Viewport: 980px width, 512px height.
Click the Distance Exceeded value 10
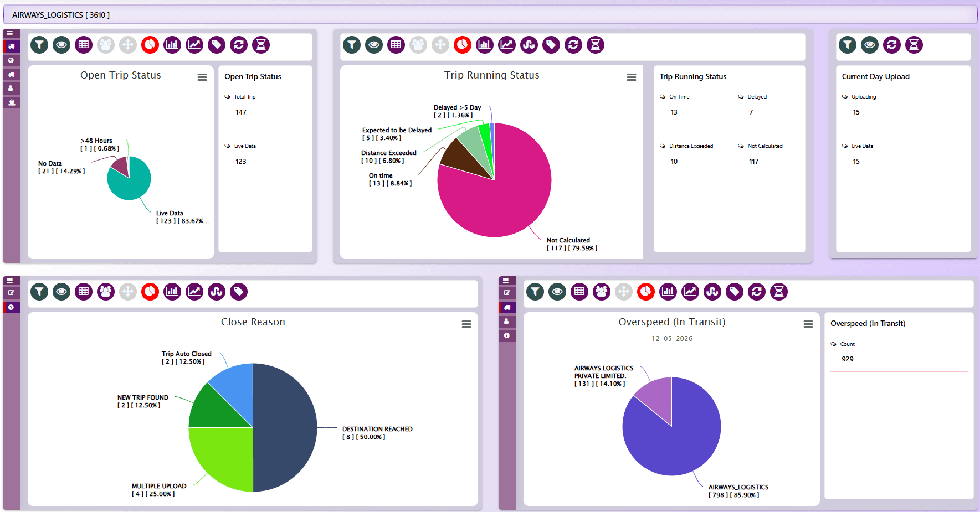[x=674, y=162]
